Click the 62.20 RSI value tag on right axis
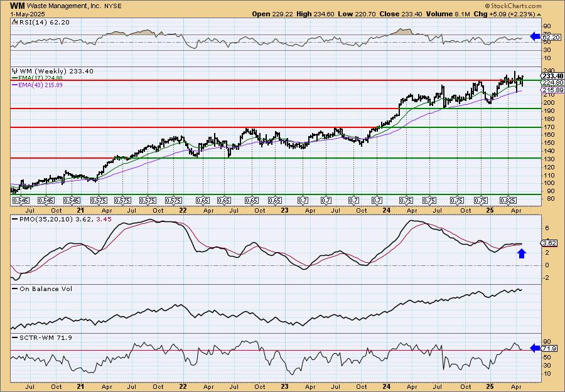 click(551, 37)
